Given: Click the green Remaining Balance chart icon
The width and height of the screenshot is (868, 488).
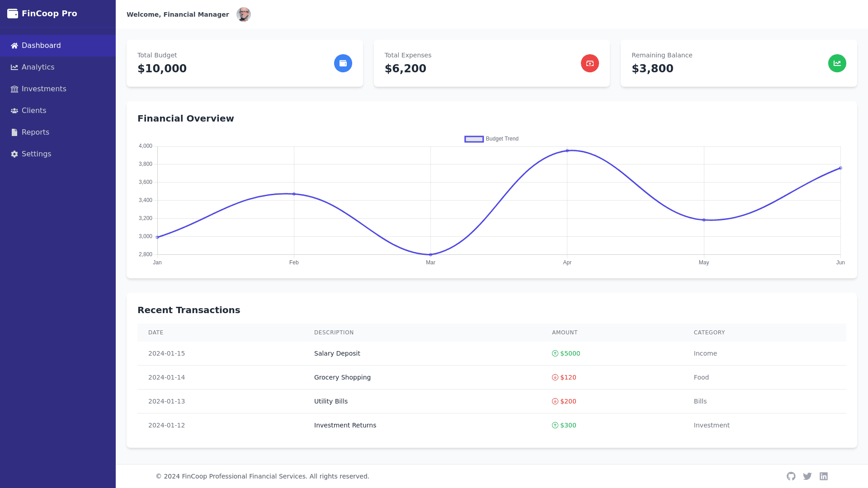Looking at the screenshot, I should pos(837,63).
